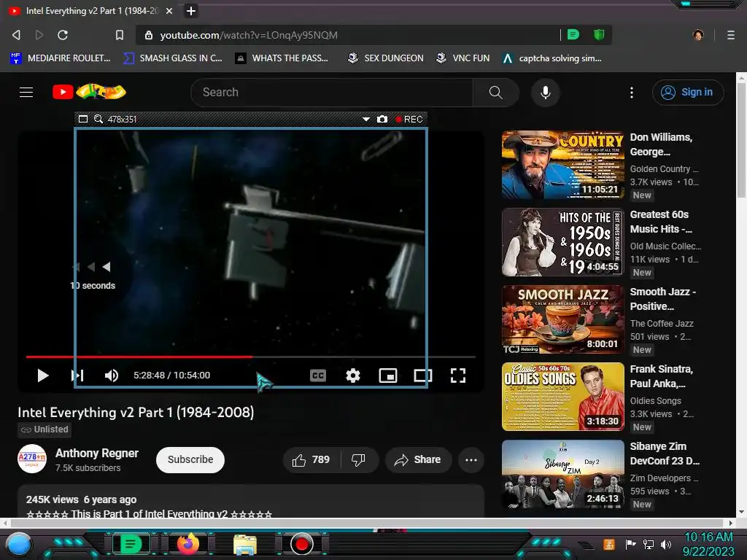The width and height of the screenshot is (747, 560).
Task: Open MEDIAFIRE ROULET... bookmark
Action: coord(61,58)
